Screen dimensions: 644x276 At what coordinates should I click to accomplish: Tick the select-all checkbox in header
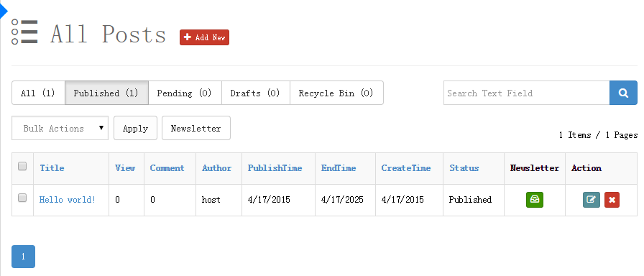pyautogui.click(x=22, y=166)
